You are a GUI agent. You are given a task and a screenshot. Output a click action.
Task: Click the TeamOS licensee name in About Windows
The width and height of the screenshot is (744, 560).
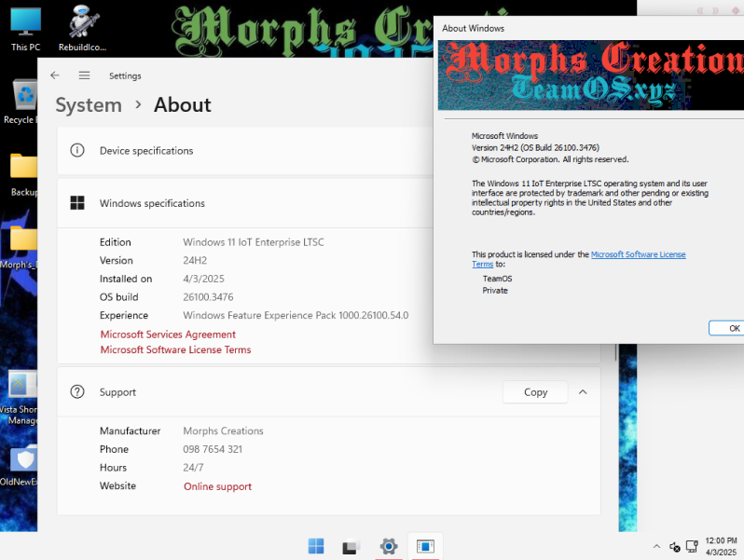(x=497, y=279)
